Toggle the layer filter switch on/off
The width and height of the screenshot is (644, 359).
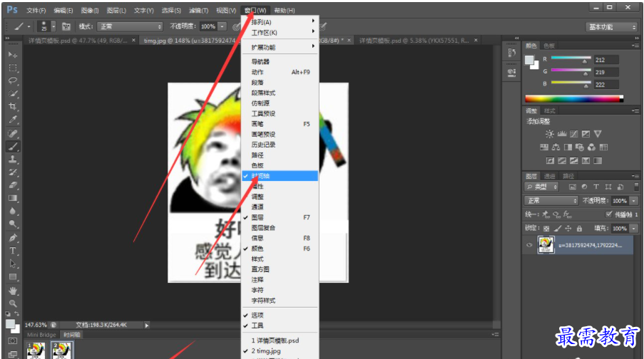[636, 187]
